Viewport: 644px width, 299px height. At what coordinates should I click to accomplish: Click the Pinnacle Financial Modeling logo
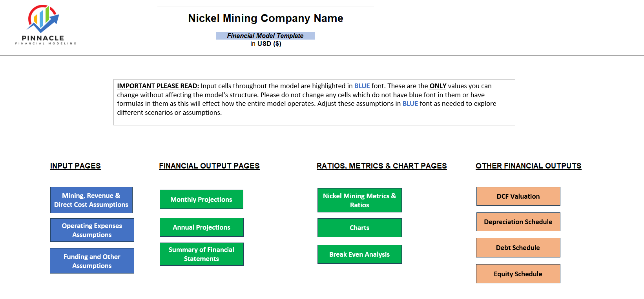tap(45, 25)
